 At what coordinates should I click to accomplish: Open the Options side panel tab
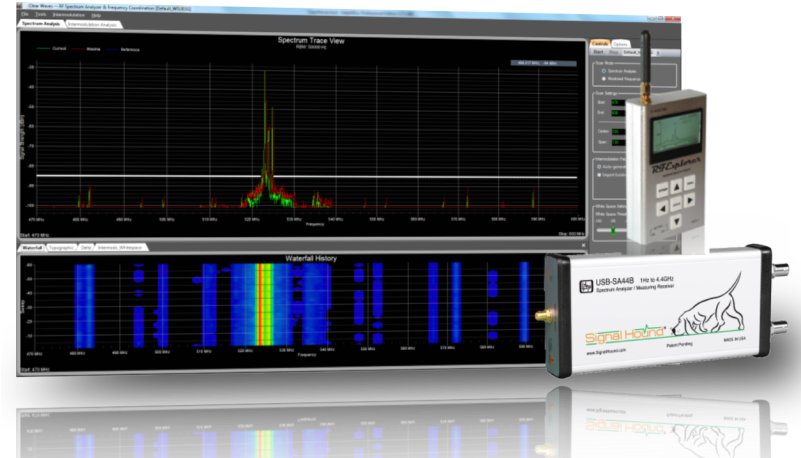point(620,44)
